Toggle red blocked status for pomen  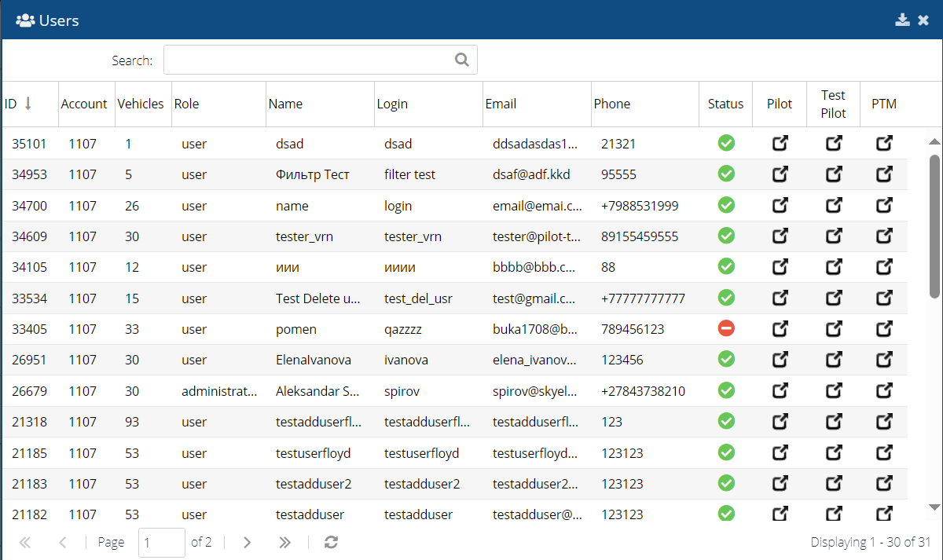726,329
